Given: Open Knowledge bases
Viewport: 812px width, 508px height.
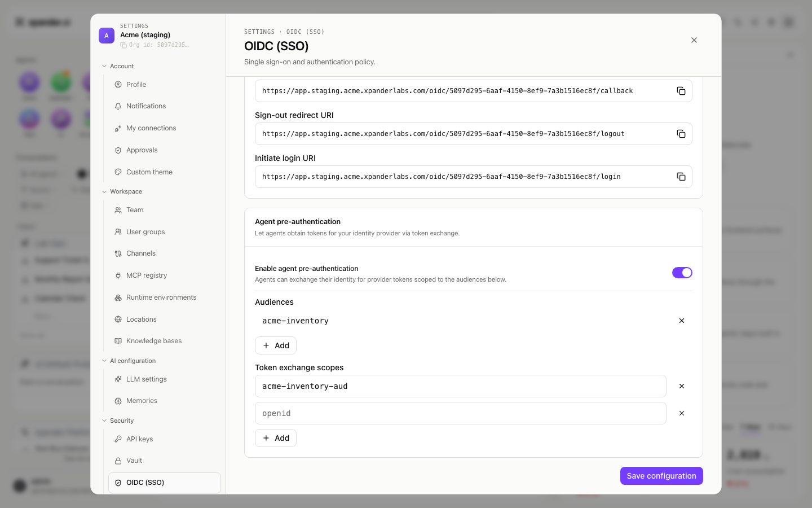Looking at the screenshot, I should [x=165, y=341].
